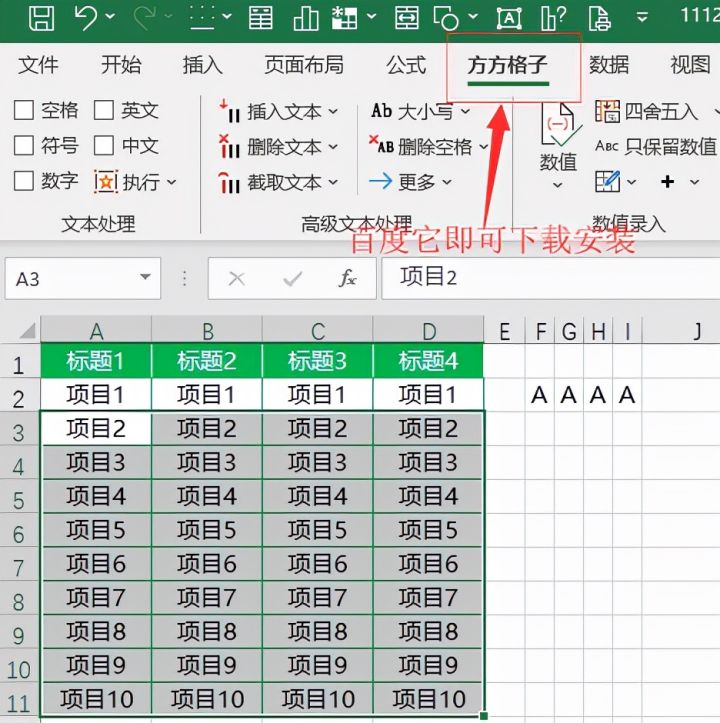Image resolution: width=720 pixels, height=723 pixels.
Task: Switch to the 公式 tab
Action: 406,65
